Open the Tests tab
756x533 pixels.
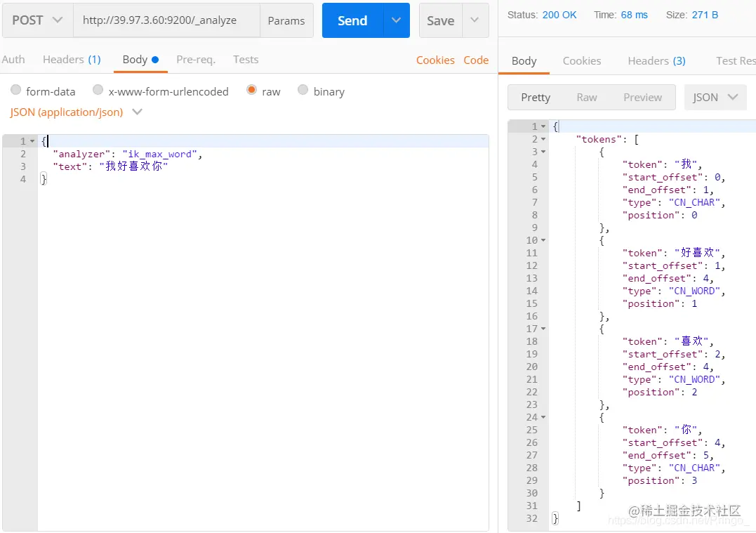tap(246, 59)
